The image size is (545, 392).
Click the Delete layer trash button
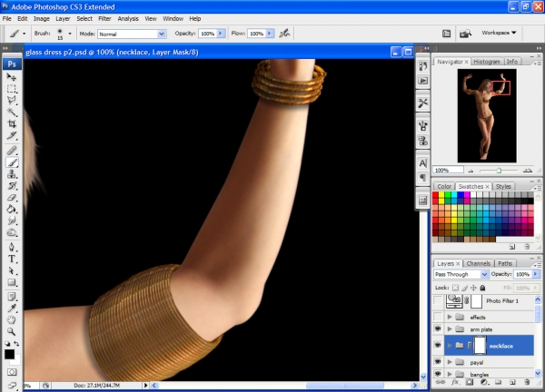click(527, 382)
